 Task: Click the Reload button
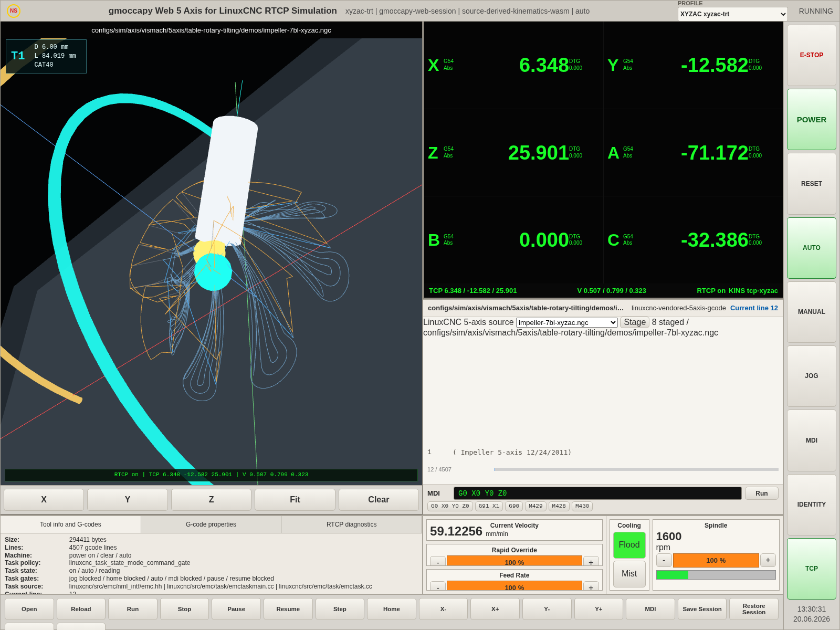tap(81, 609)
